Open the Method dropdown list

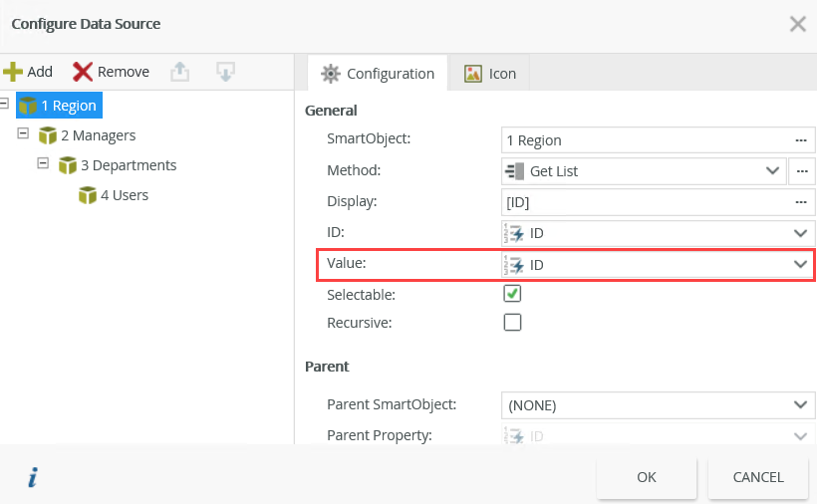click(x=772, y=171)
